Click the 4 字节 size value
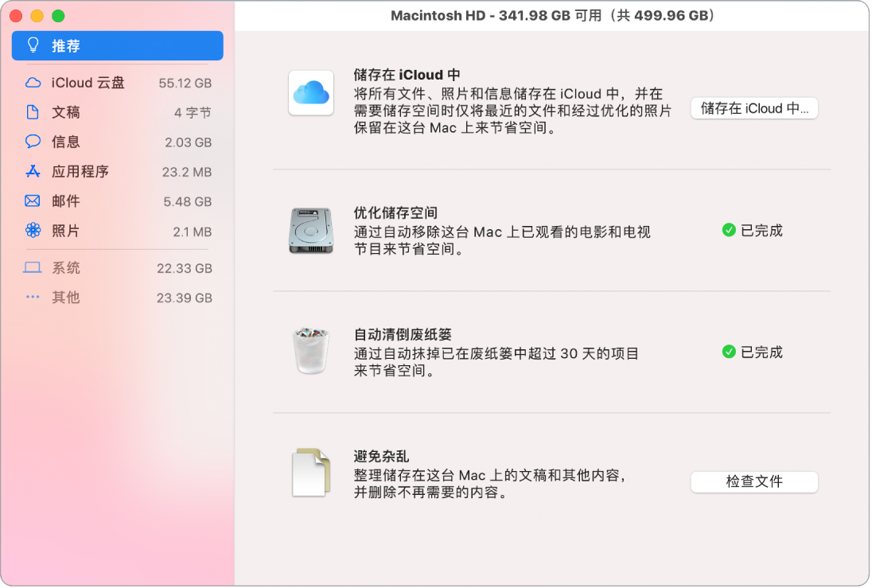Viewport: 872px width, 588px height. (x=193, y=113)
